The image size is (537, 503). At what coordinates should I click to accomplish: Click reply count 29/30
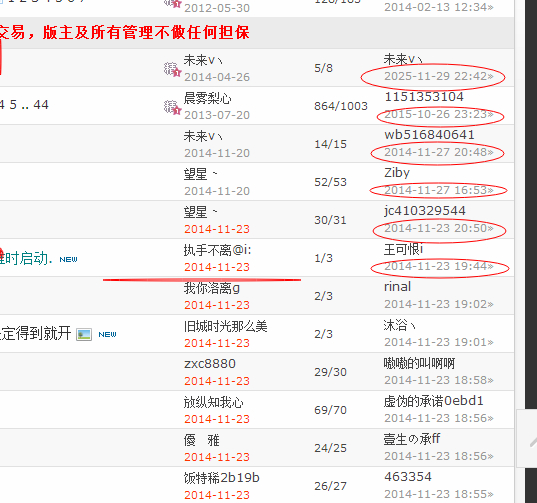(330, 372)
